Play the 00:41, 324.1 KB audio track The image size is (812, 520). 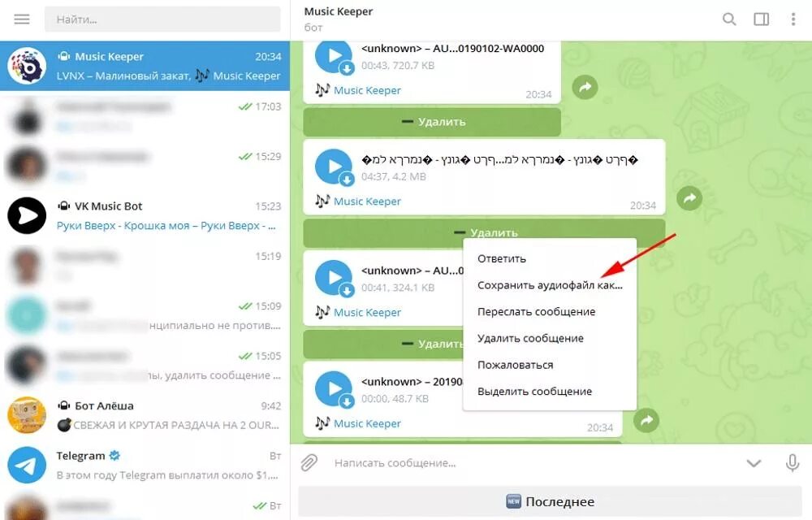[334, 278]
